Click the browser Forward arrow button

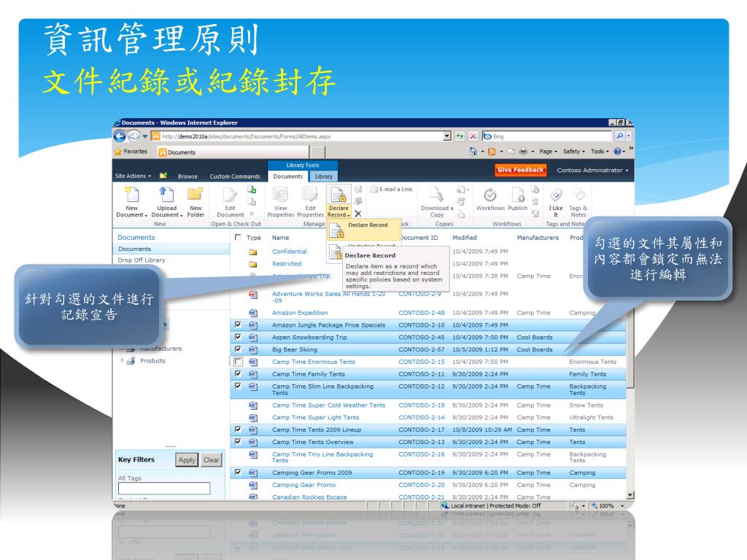coord(134,136)
